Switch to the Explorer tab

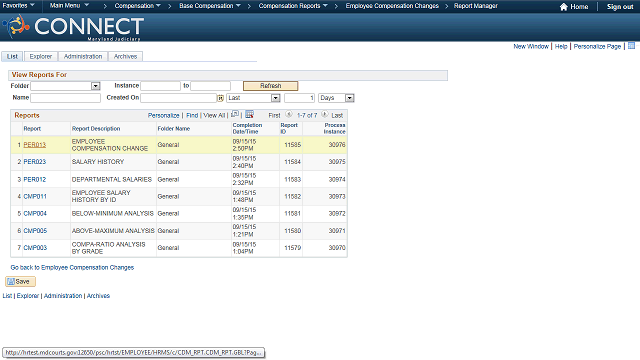[41, 56]
